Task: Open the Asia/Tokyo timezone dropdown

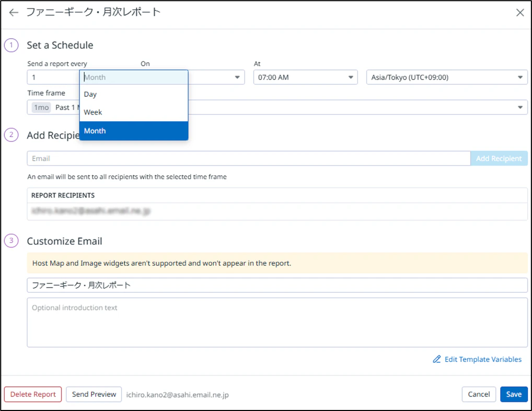Action: (x=447, y=77)
